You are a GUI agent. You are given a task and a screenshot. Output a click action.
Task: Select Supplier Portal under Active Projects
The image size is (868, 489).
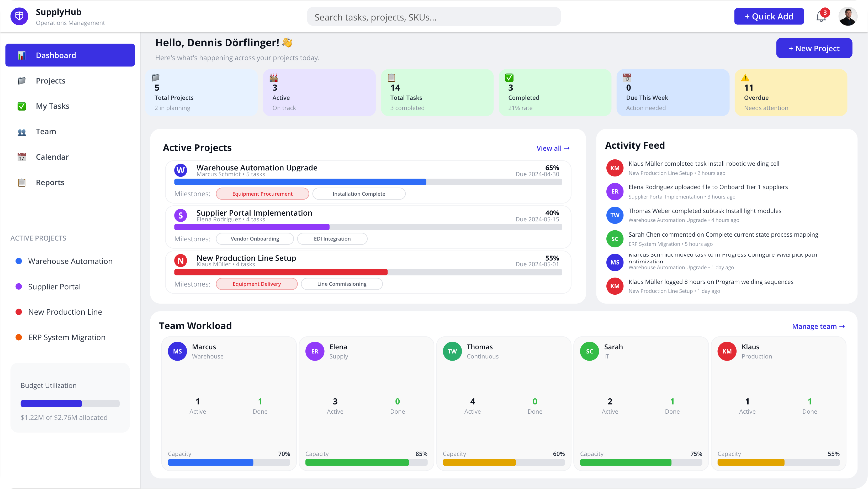tap(54, 287)
